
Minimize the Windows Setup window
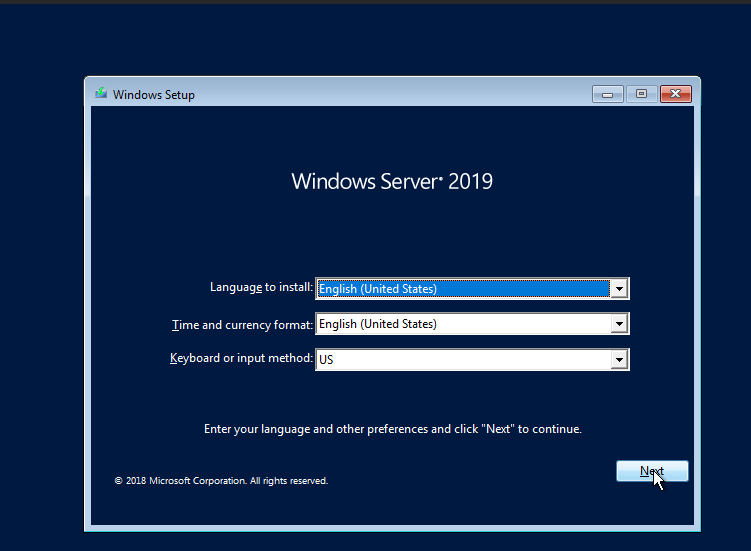tap(608, 94)
